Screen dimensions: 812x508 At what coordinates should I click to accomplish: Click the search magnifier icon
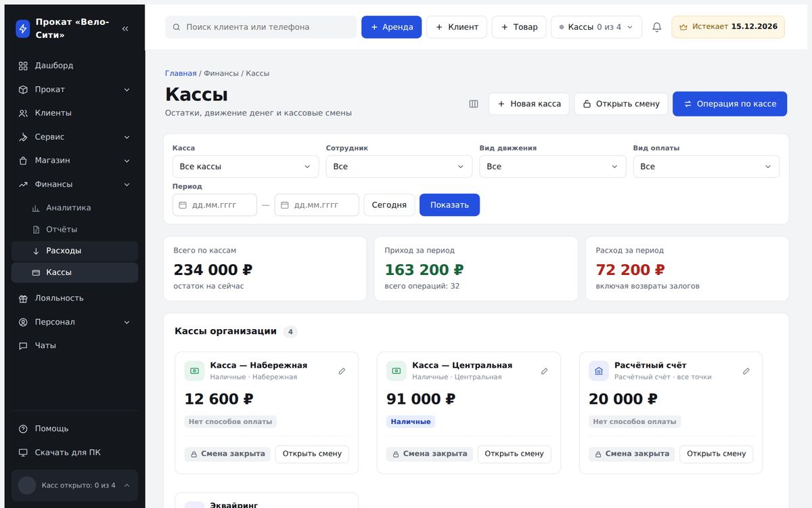click(x=177, y=27)
